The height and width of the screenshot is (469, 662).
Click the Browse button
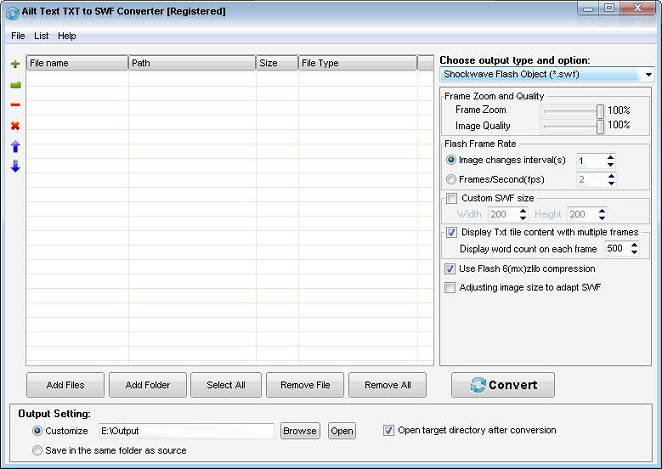[x=300, y=431]
